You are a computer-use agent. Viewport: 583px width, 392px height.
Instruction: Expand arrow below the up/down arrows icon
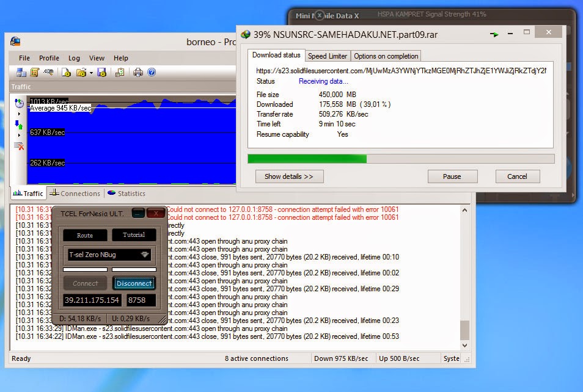pyautogui.click(x=19, y=135)
